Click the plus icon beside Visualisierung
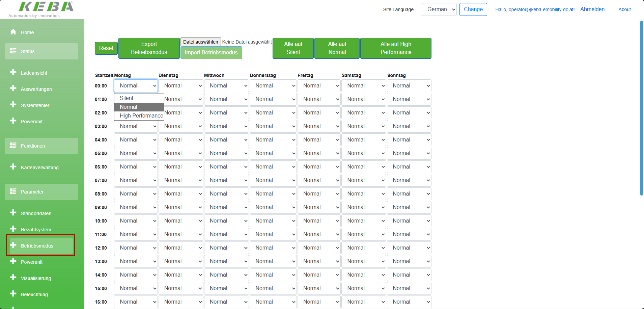Viewport: 644px width, 309px height. click(x=13, y=277)
